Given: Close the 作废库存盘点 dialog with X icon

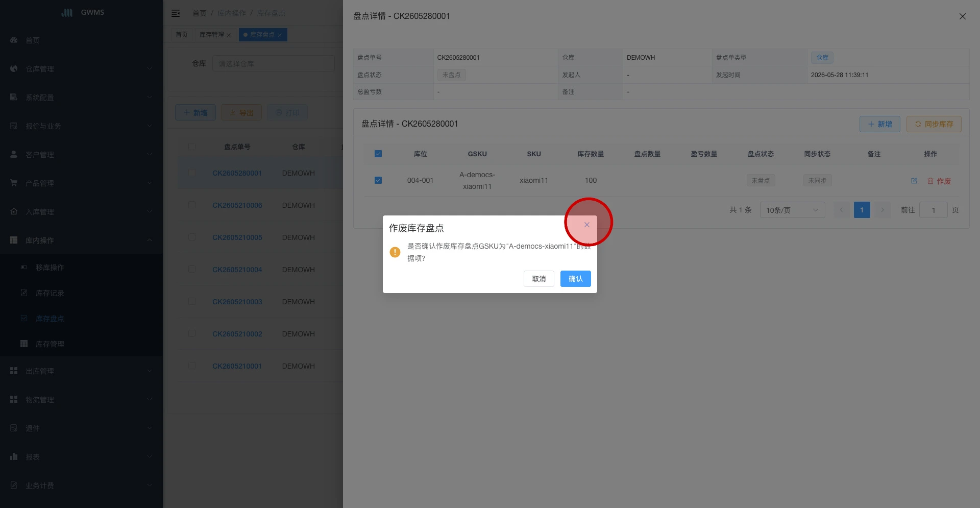Looking at the screenshot, I should (587, 225).
